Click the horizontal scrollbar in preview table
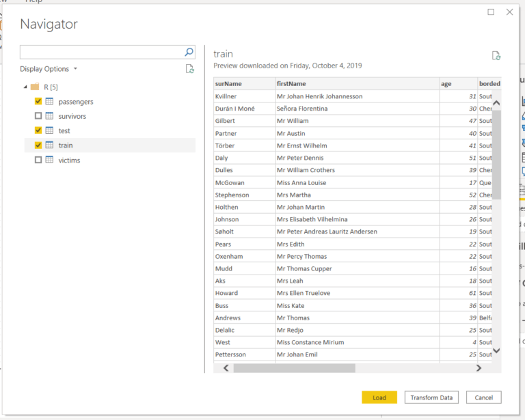 point(294,368)
